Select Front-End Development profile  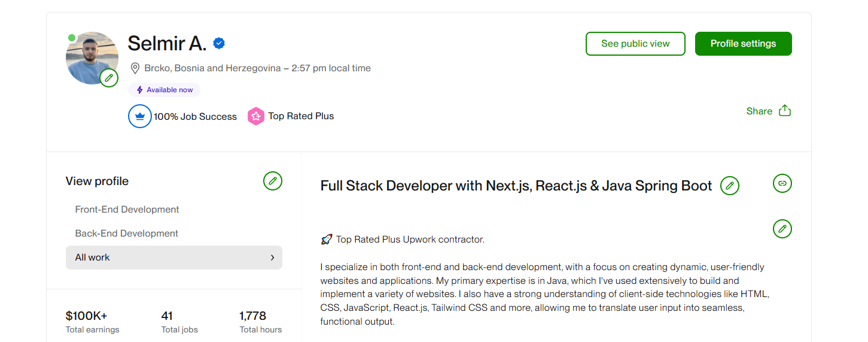pyautogui.click(x=127, y=210)
